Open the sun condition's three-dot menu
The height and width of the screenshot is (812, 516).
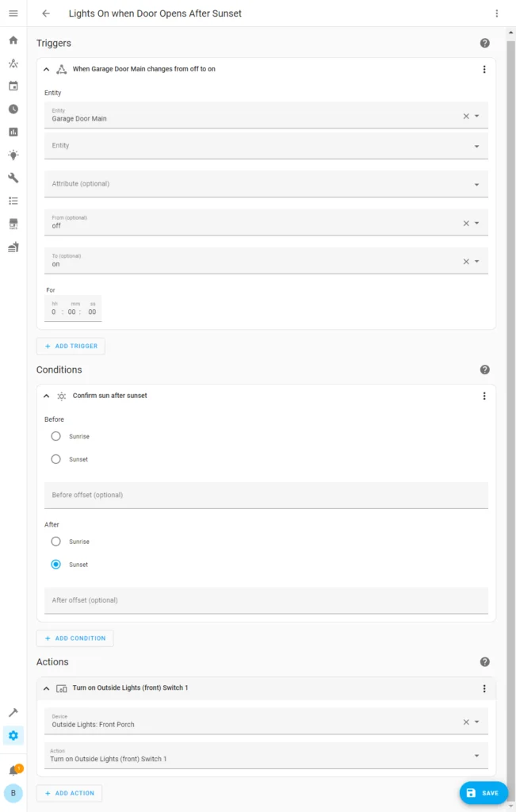click(x=484, y=396)
